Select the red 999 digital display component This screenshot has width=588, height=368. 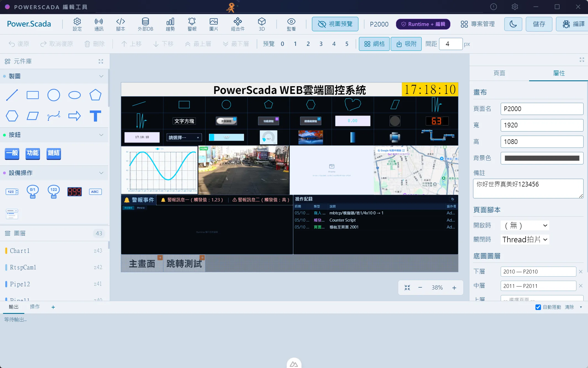[x=75, y=192]
